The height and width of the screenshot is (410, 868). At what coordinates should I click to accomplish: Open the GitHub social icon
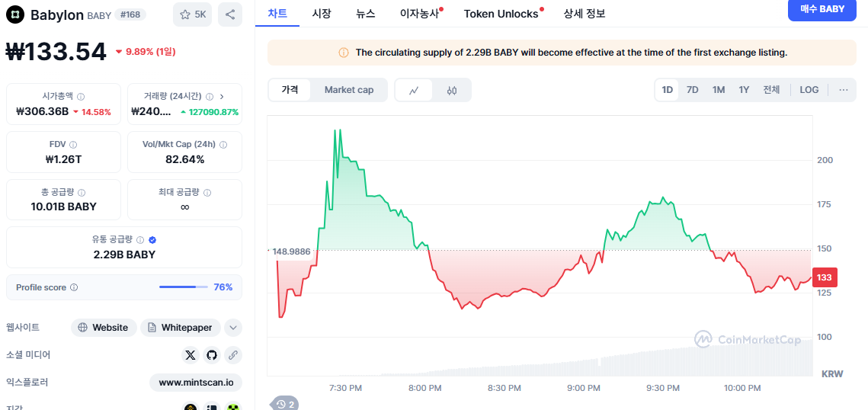[211, 354]
